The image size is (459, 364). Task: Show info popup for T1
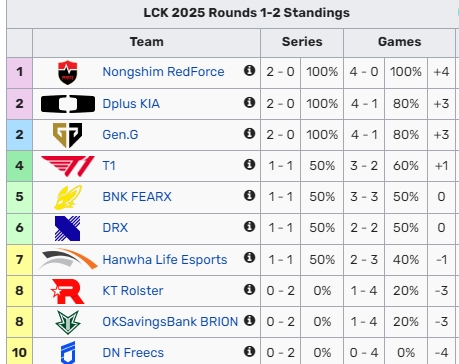pyautogui.click(x=249, y=164)
